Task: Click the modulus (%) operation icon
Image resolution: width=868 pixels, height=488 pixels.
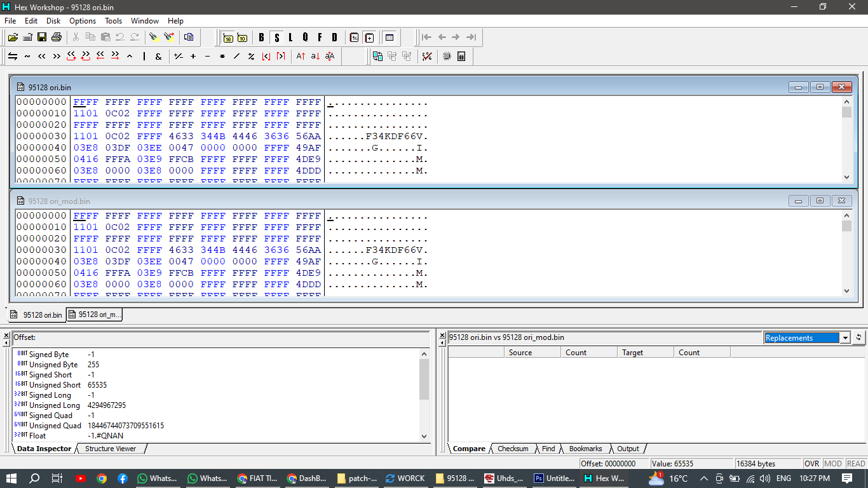Action: 251,57
